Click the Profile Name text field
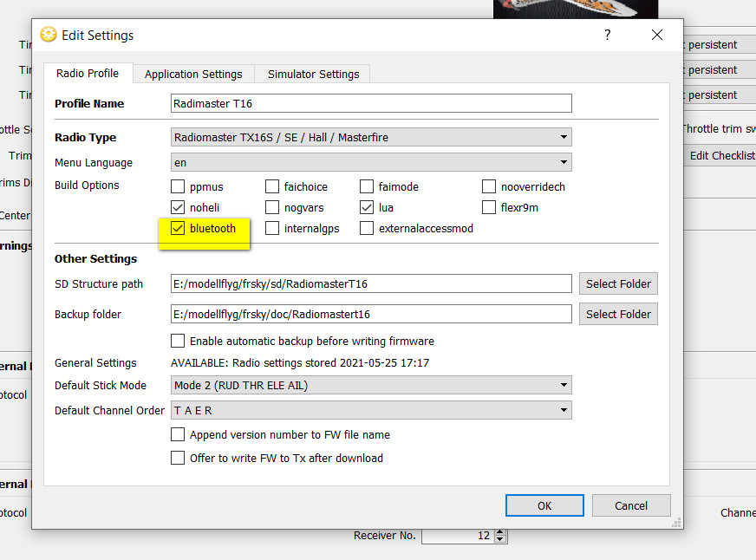The width and height of the screenshot is (756, 560). tap(371, 103)
